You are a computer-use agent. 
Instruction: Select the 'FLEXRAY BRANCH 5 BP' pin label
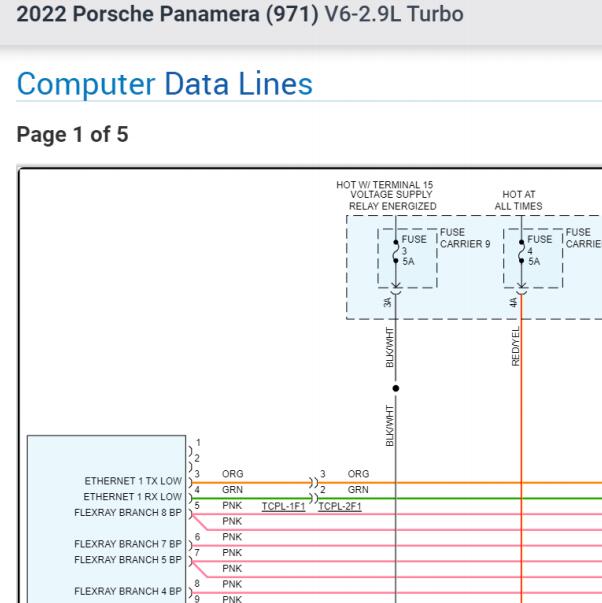coord(128,560)
